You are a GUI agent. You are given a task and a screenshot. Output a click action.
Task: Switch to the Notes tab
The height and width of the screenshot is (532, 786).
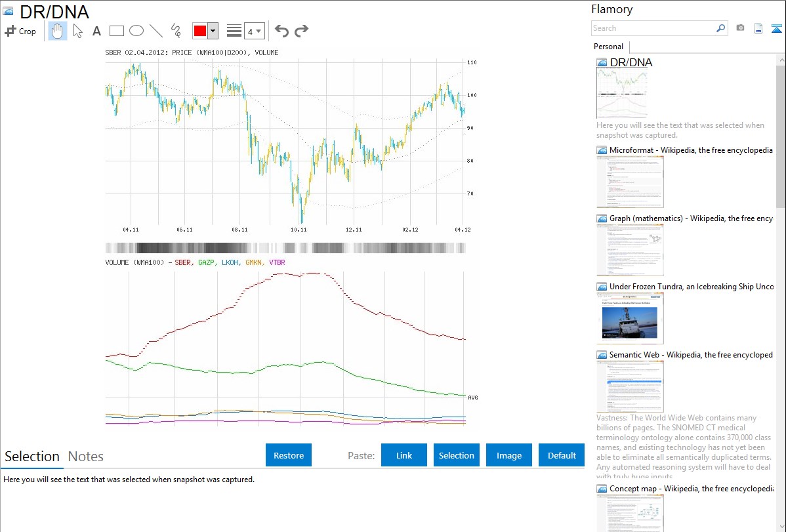[x=85, y=457]
